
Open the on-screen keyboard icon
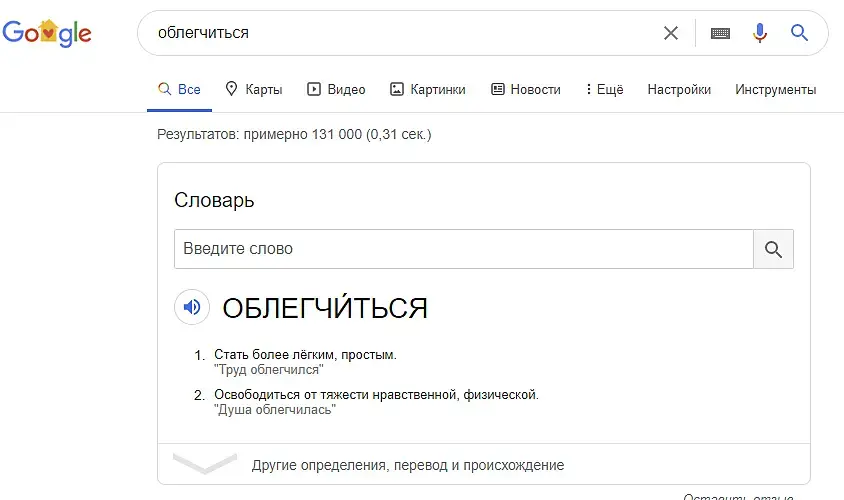pos(720,33)
